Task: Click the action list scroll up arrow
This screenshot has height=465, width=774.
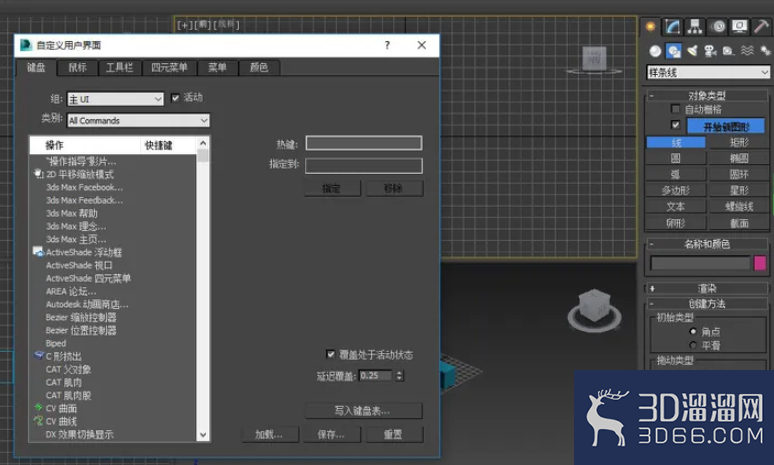Action: pyautogui.click(x=203, y=143)
